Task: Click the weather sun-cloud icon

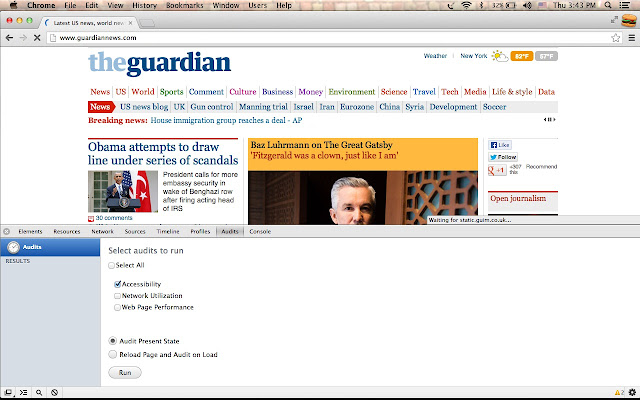Action: click(x=500, y=56)
